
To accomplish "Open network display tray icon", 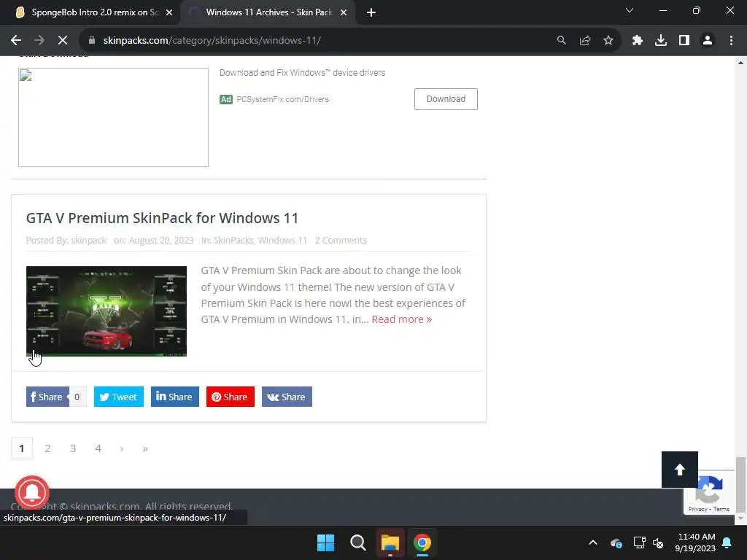I will coord(639,542).
